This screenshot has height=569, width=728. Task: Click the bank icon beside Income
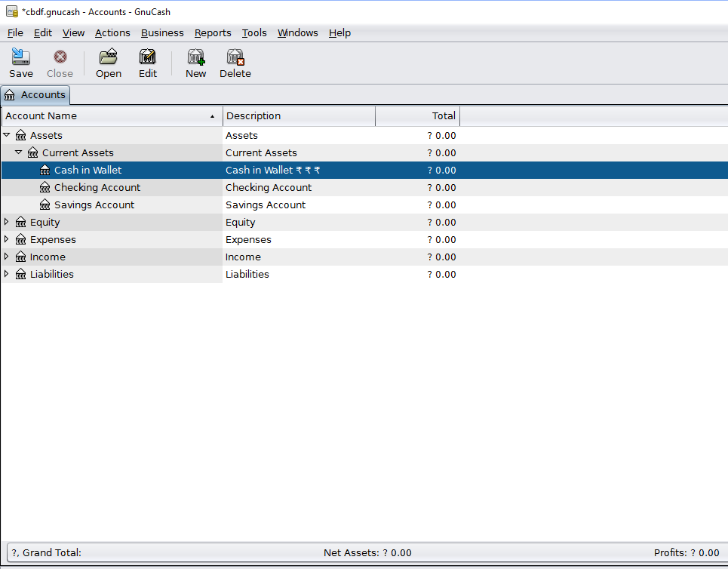(21, 257)
